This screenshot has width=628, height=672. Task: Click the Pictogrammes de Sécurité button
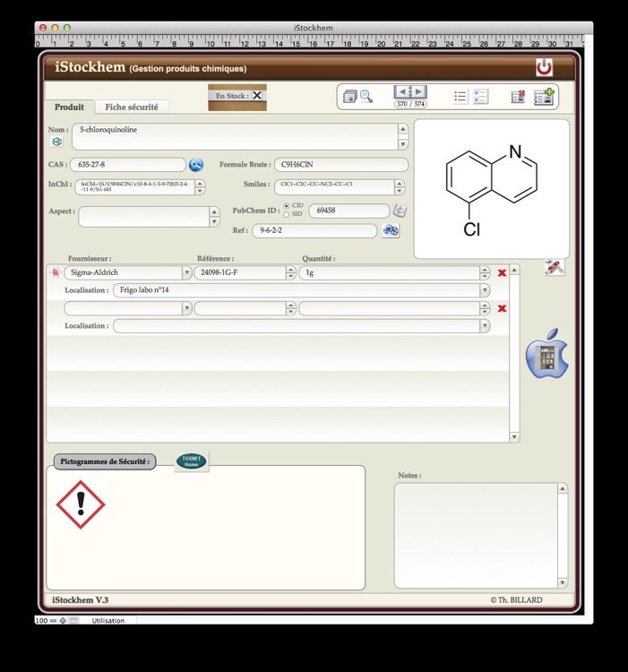[x=105, y=461]
